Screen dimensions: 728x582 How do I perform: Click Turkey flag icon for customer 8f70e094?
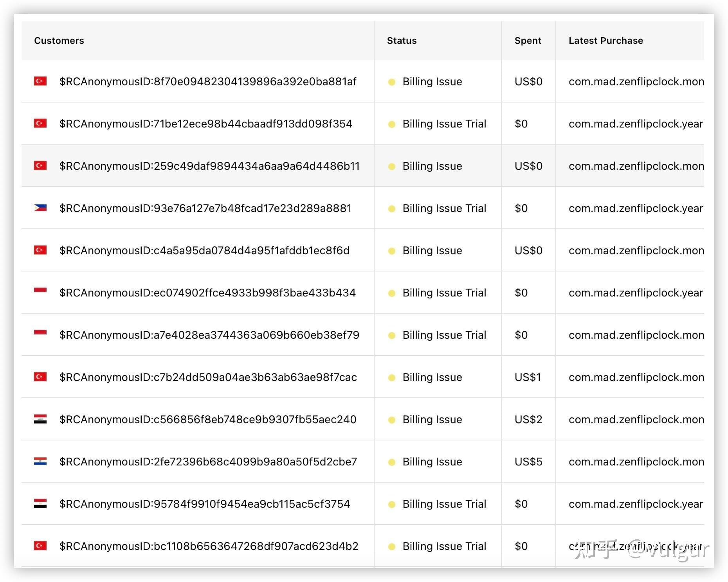pyautogui.click(x=40, y=81)
